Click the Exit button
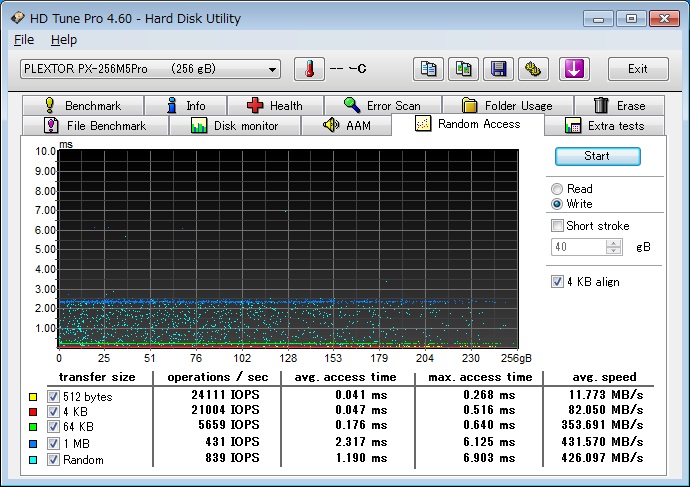The image size is (690, 487). pyautogui.click(x=637, y=69)
